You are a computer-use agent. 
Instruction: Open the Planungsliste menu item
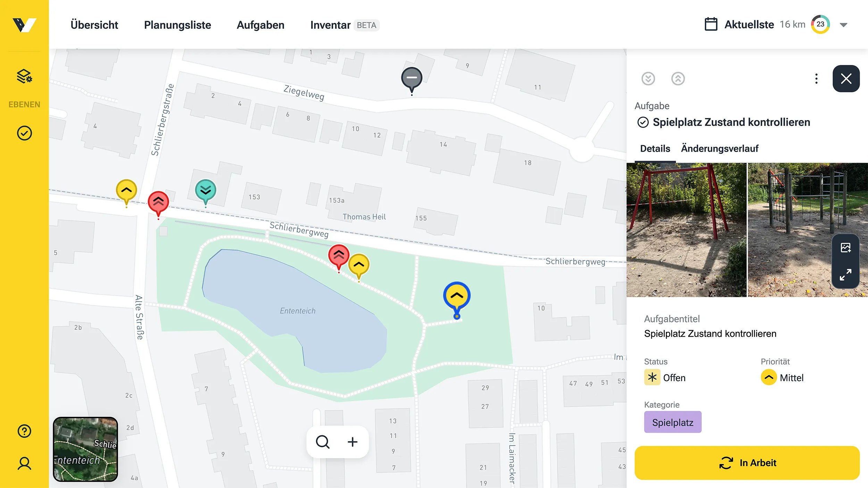pos(177,25)
